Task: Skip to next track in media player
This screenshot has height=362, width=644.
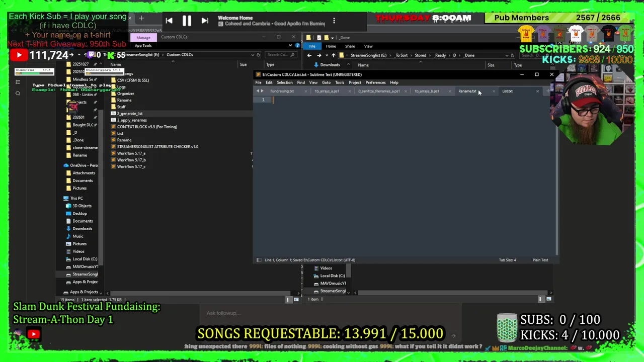Action: pyautogui.click(x=205, y=21)
